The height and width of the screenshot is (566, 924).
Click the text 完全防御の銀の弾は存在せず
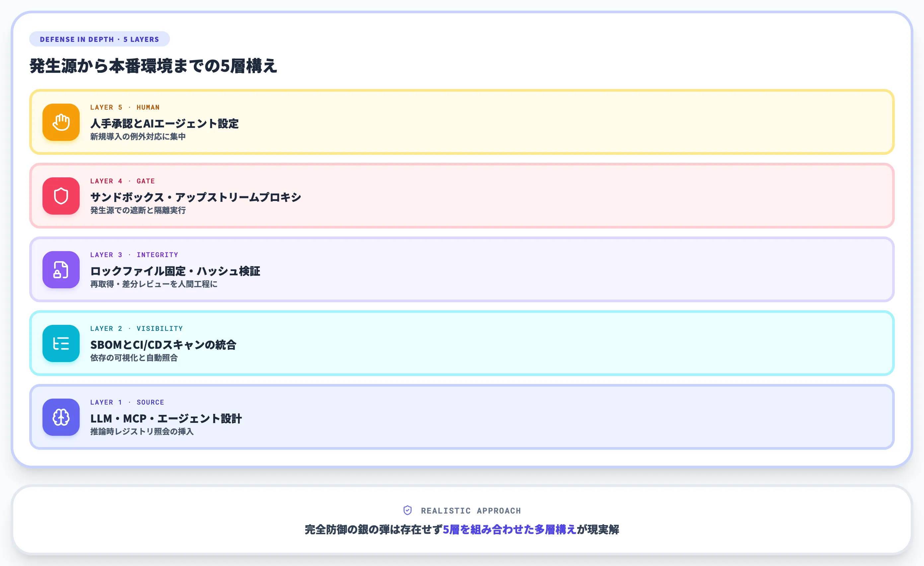tap(373, 529)
